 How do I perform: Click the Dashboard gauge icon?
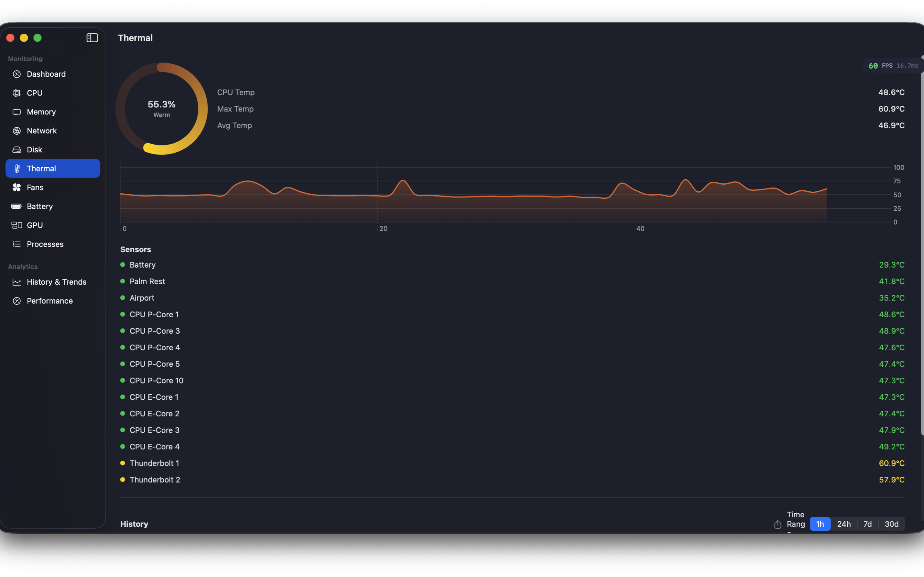coord(17,74)
